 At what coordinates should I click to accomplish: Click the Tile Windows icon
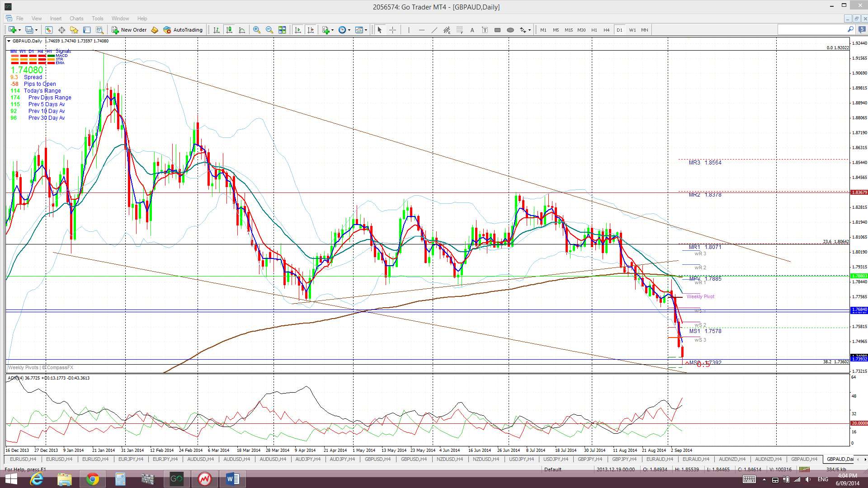tap(282, 30)
